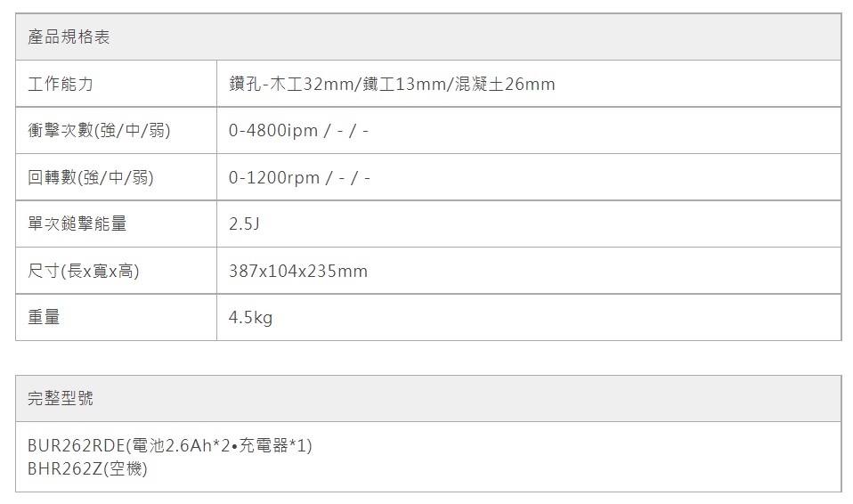Click the 0-1200rpm rotation speed value
Screen dimensions: 853x504
pos(274,178)
